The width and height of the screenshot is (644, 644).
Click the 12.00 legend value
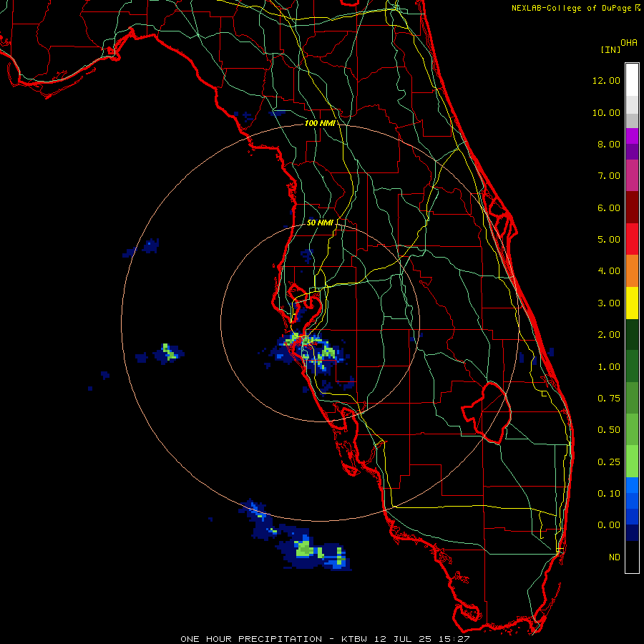pyautogui.click(x=606, y=80)
